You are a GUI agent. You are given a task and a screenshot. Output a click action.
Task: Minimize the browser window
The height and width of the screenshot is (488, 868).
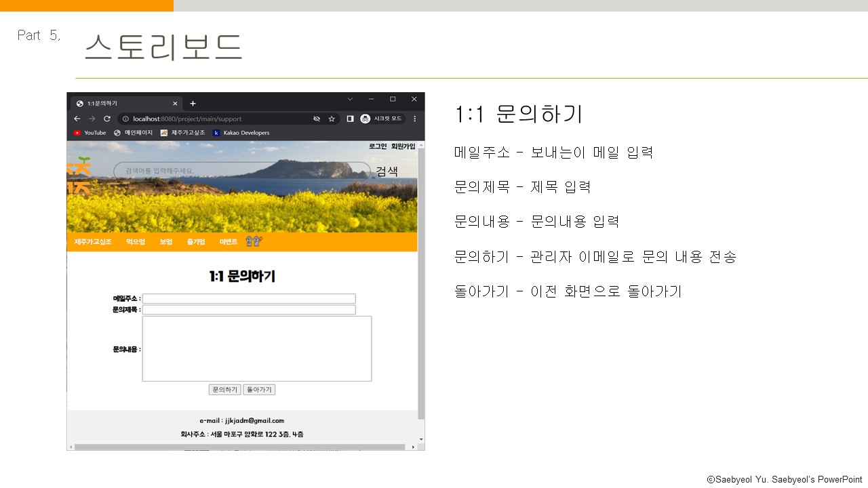coord(371,99)
